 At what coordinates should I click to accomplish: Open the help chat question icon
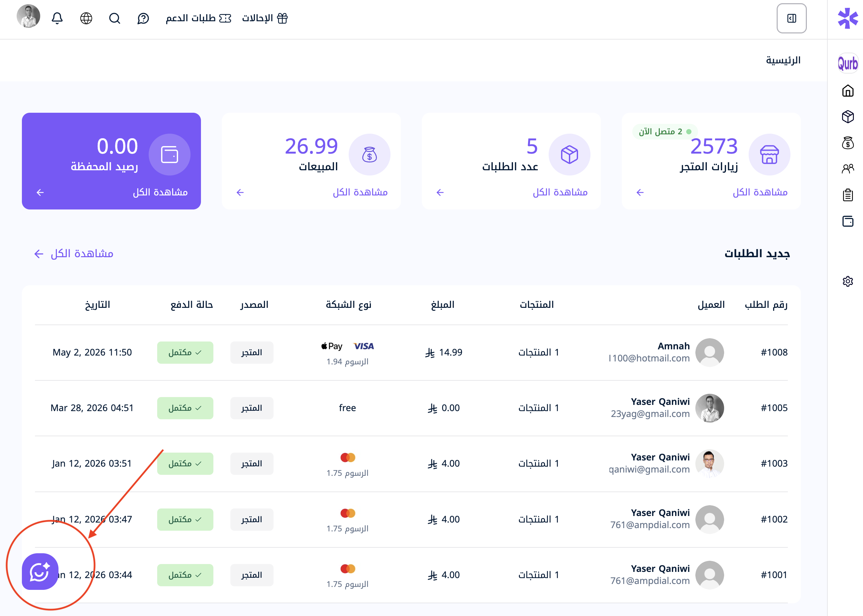[143, 18]
